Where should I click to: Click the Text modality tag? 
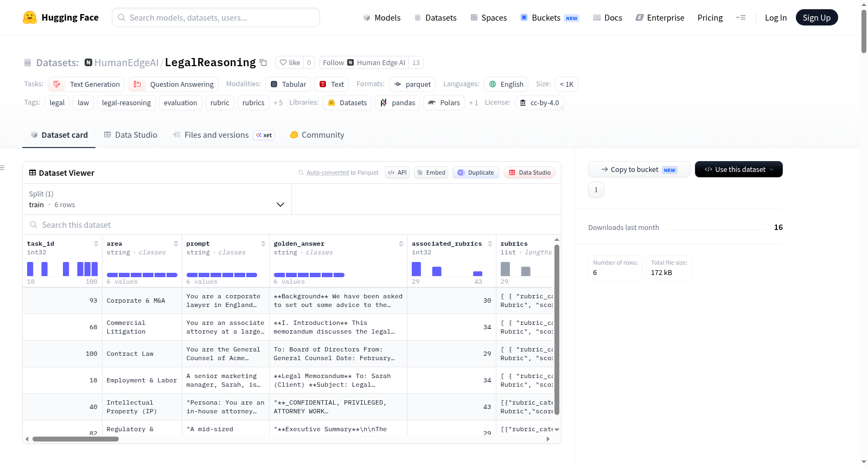[331, 84]
